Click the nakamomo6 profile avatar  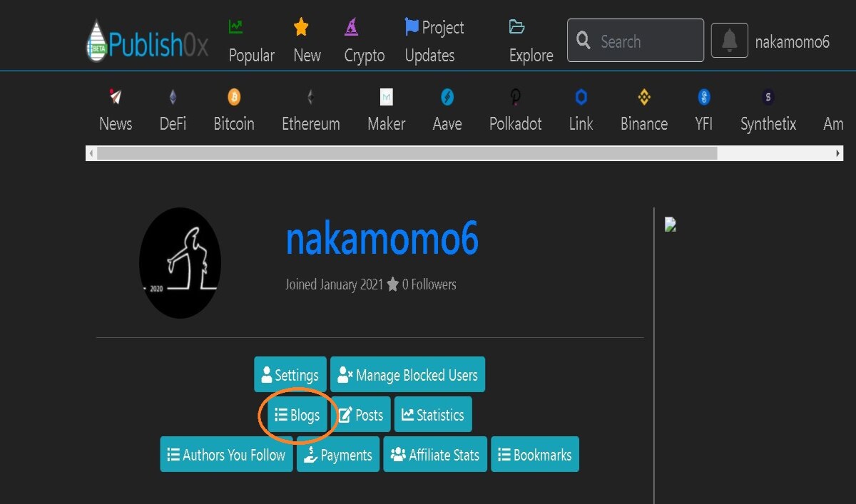pyautogui.click(x=180, y=263)
